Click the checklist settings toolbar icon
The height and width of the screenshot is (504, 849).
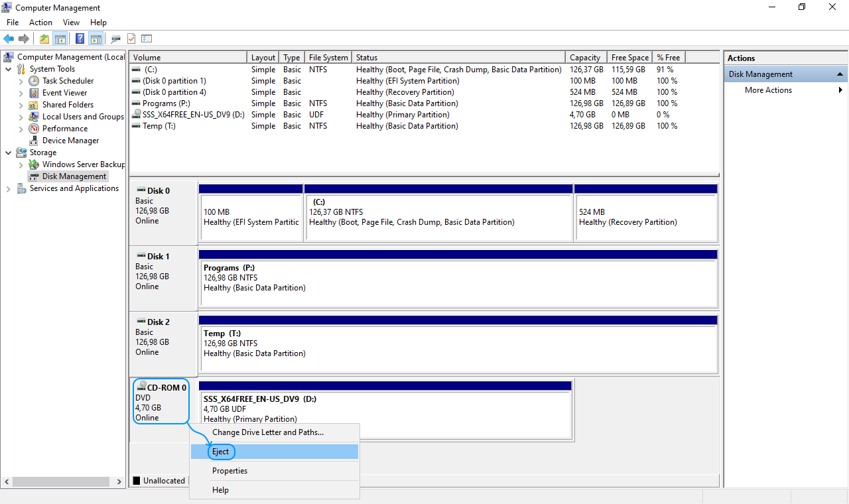point(147,38)
